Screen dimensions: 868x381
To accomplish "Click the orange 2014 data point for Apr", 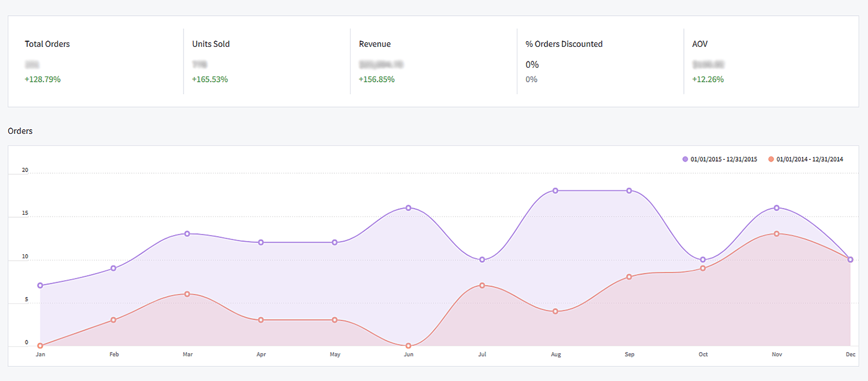I will (261, 320).
